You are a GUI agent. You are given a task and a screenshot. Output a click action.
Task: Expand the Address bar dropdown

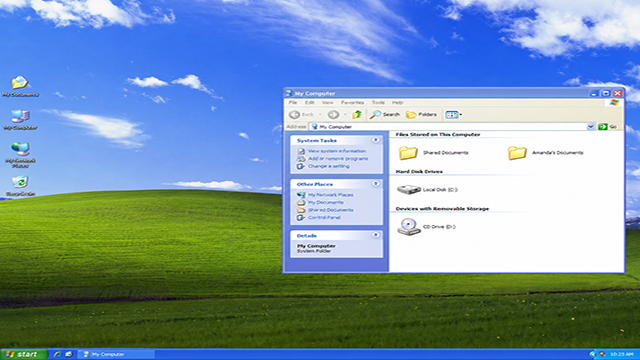[590, 127]
